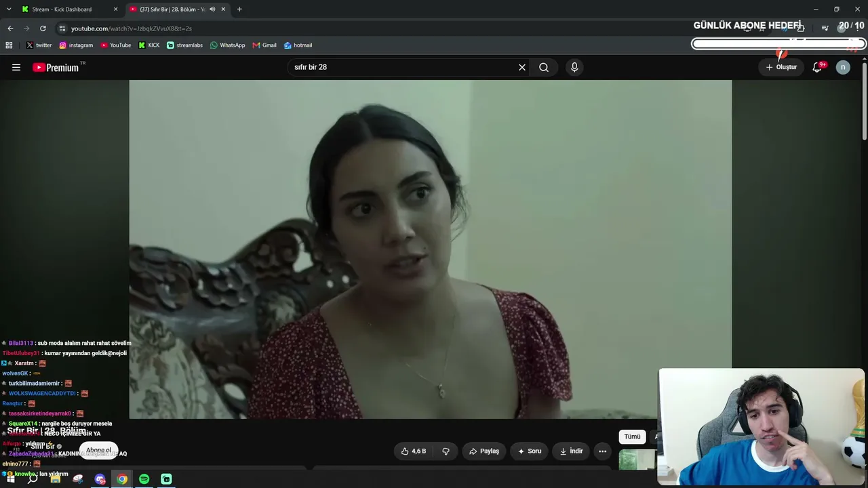Open the YouTube guide hamburger menu
The width and height of the screenshot is (868, 488).
(16, 67)
